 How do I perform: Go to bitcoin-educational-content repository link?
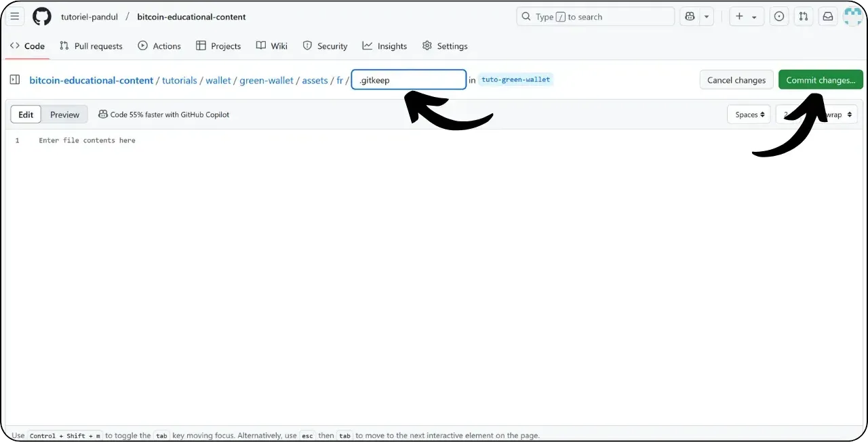(91, 80)
